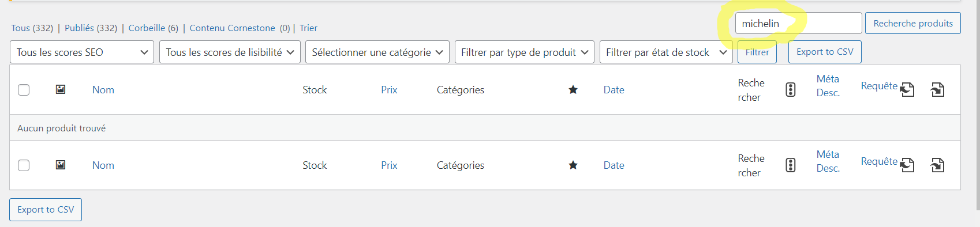Click the featured star icon in footer row
This screenshot has width=980, height=227.
click(x=573, y=165)
